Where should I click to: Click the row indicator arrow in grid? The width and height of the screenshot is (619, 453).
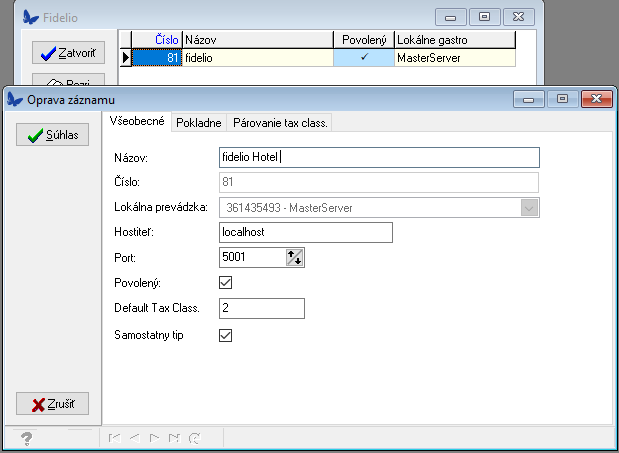(126, 58)
